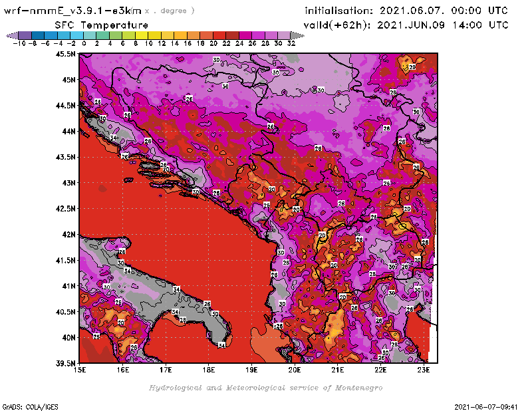
Task: Click the 'Hydrological and Meteorological service of Montenegro' caption
Action: point(265,388)
